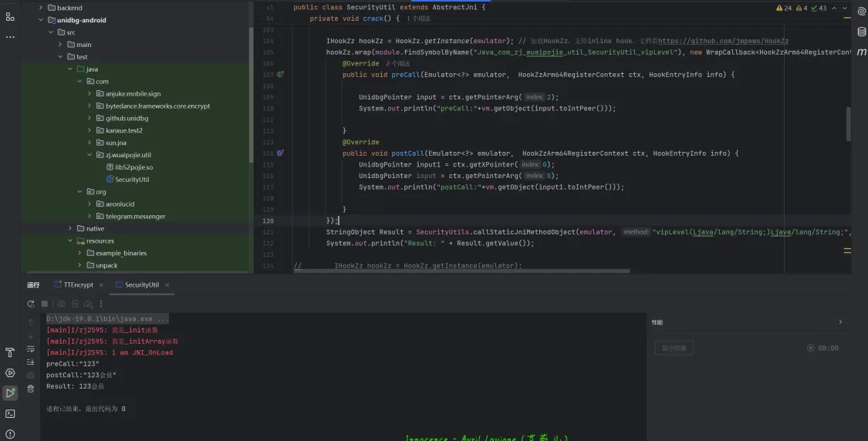Open the Terminal tool window
868x441 pixels.
[x=10, y=413]
